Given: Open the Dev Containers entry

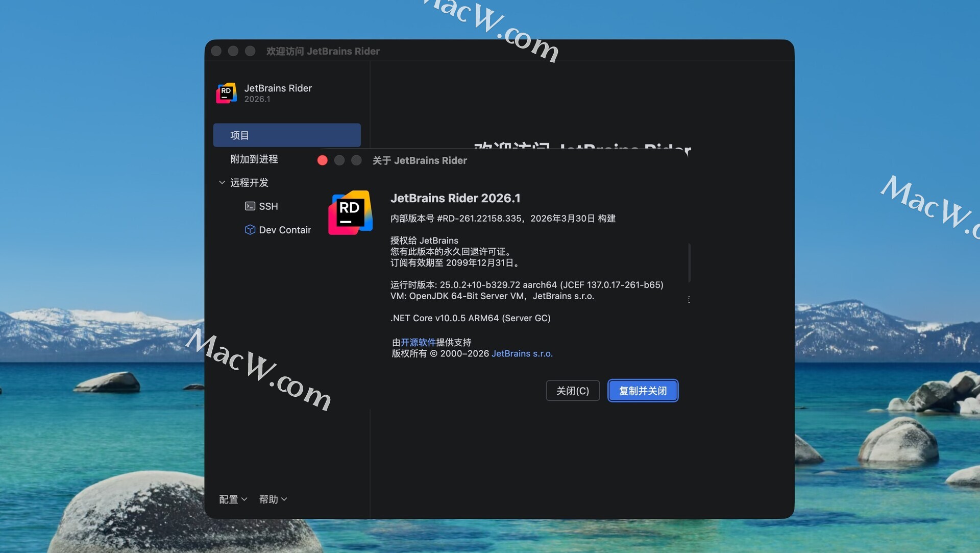Looking at the screenshot, I should point(284,230).
